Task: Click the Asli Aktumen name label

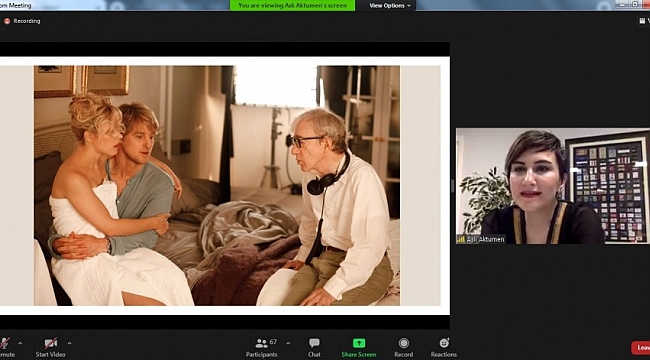Action: [481, 239]
